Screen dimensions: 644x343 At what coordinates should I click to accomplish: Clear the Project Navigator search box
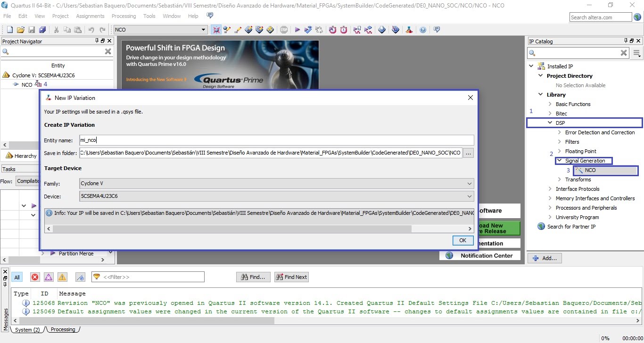point(108,51)
